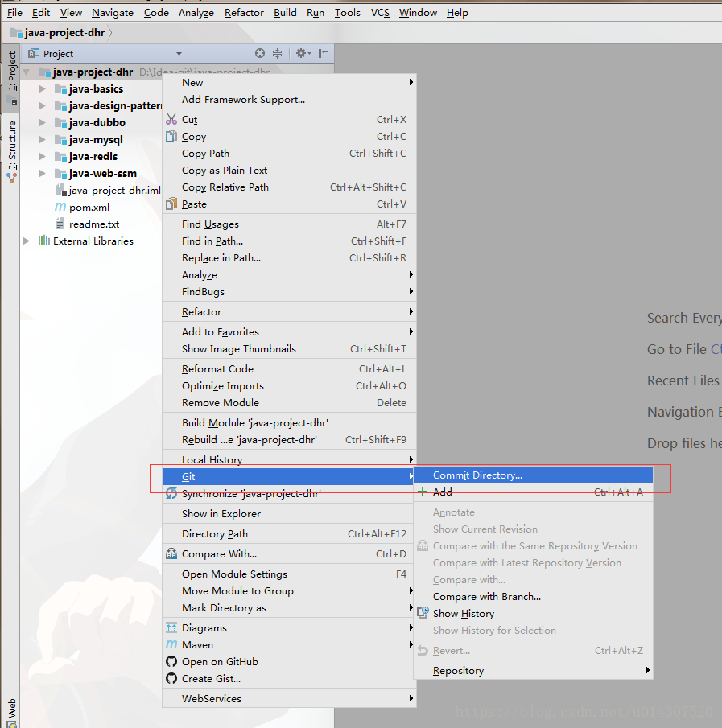Click the Copy icon in context menu
Screen dimensions: 722x728
(x=171, y=137)
